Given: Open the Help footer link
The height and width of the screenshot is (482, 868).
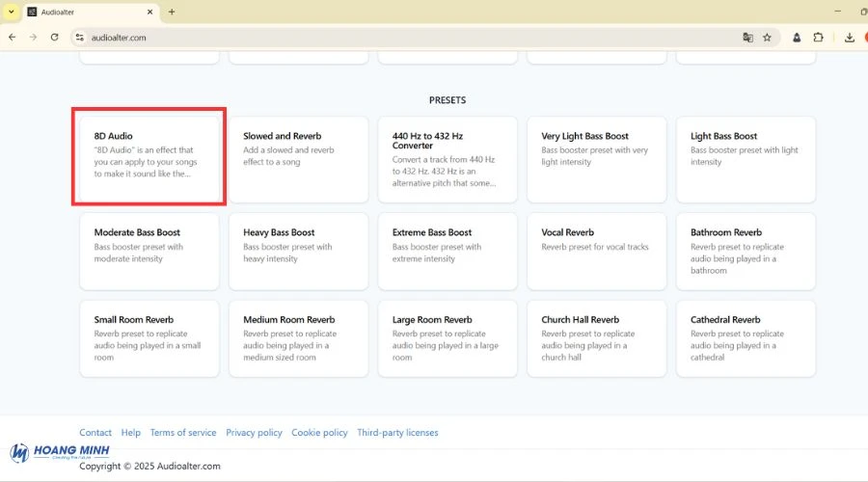Looking at the screenshot, I should click(x=130, y=432).
